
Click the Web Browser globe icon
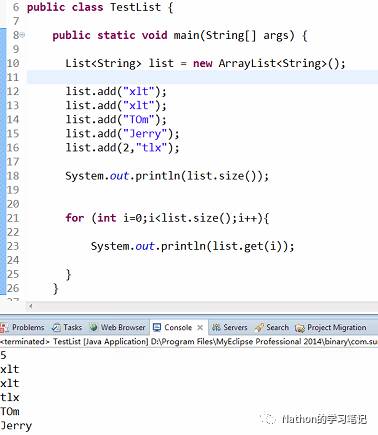[x=94, y=328]
